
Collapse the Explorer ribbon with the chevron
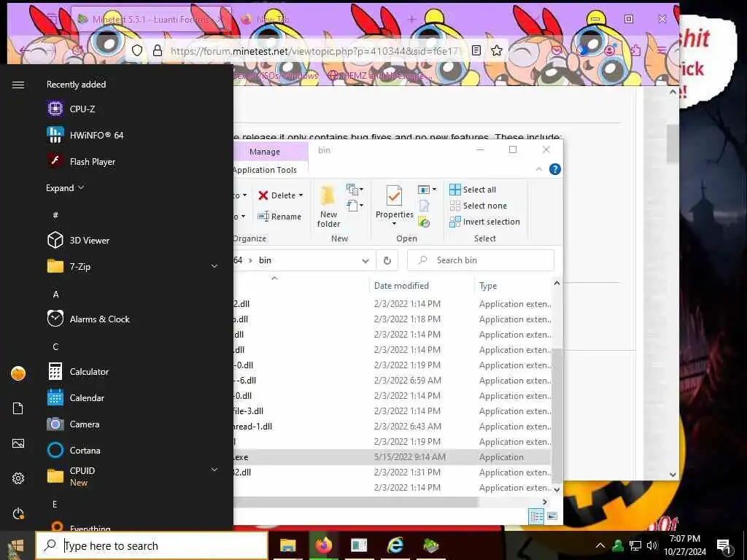click(539, 169)
